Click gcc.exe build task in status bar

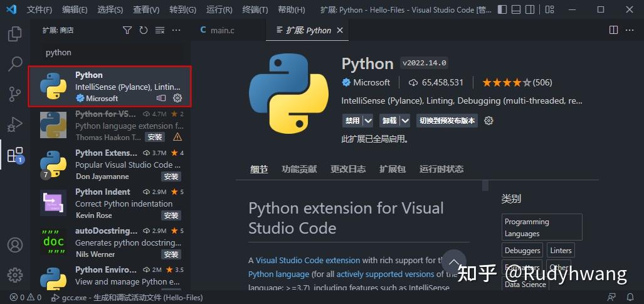coord(127,297)
